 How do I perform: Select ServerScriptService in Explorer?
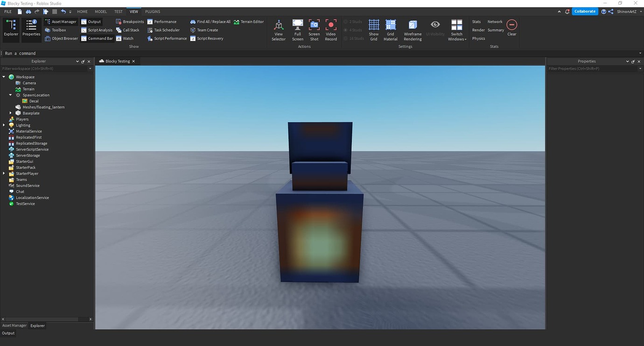(x=32, y=150)
